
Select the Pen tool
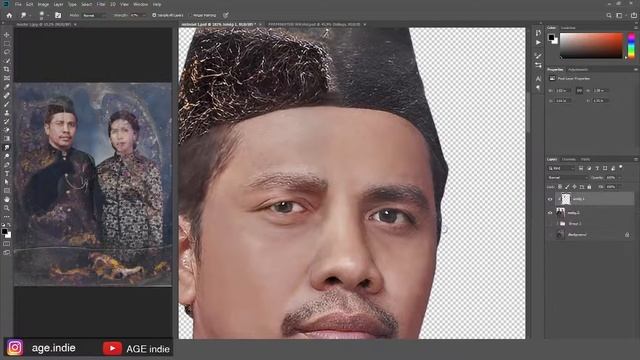pyautogui.click(x=7, y=165)
